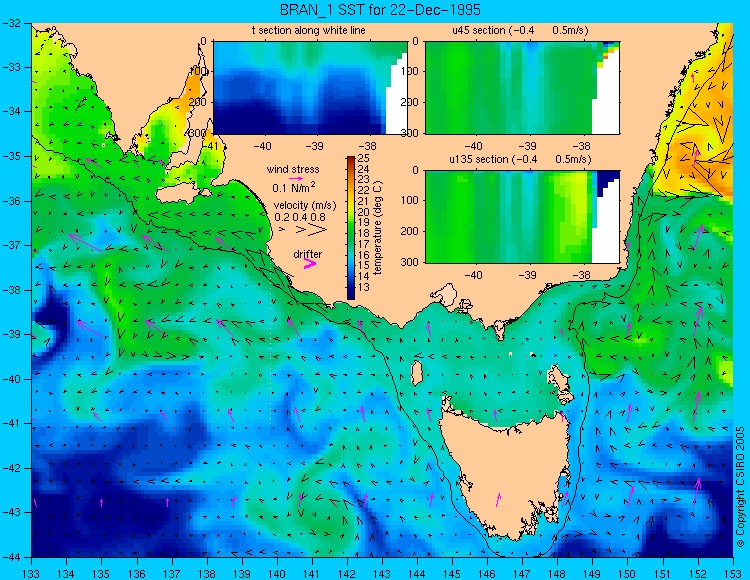Viewport: 750px width, 580px height.
Task: Click latitude axis label -44
Action: [11, 557]
